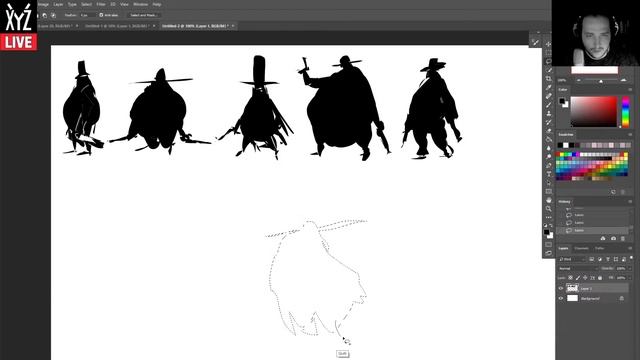The height and width of the screenshot is (360, 640).
Task: Select the Eraser tool
Action: point(548,131)
